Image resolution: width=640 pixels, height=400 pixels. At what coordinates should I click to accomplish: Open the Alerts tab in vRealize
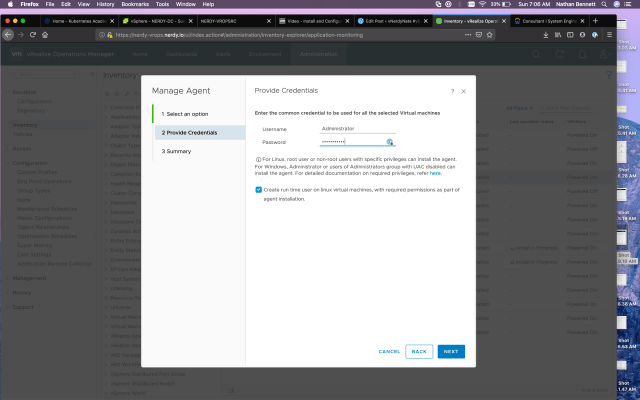pos(223,54)
